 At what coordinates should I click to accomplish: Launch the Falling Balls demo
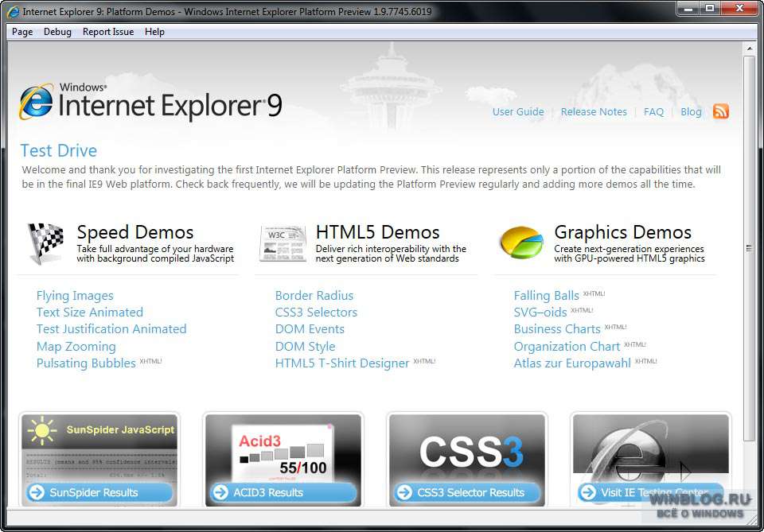[x=546, y=296]
